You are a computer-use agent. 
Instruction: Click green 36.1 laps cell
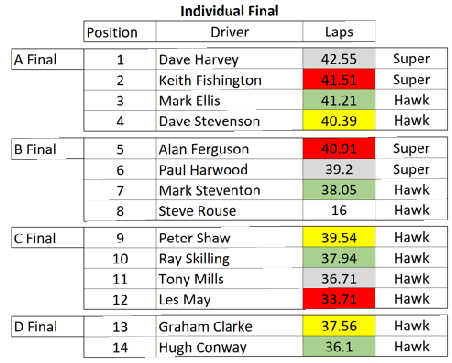[339, 347]
